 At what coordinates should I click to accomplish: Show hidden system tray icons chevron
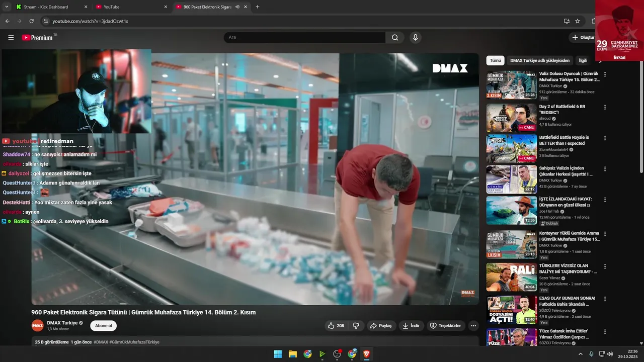click(580, 354)
